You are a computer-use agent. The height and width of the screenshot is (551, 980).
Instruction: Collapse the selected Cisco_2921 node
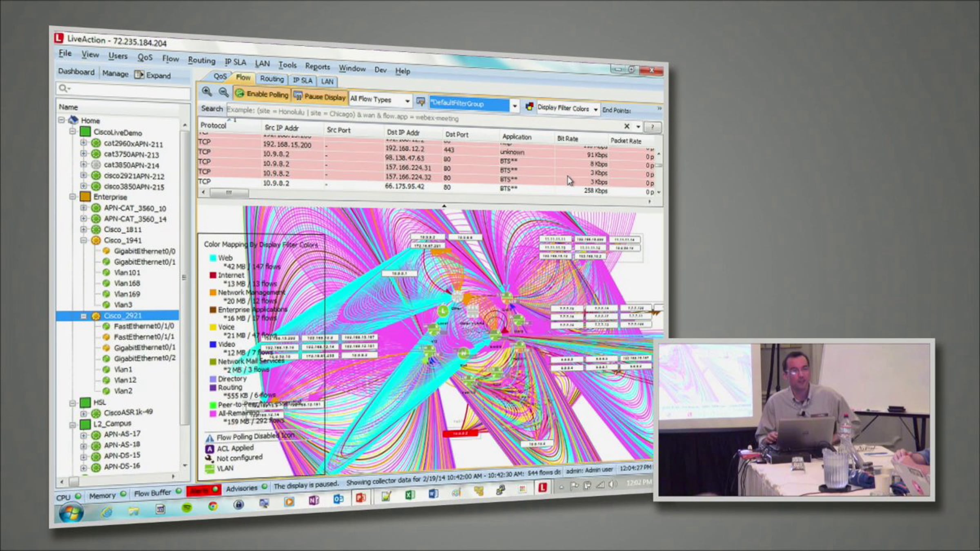point(83,316)
